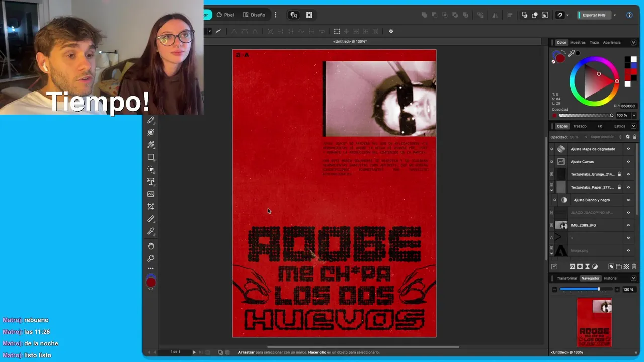Zoom in with the Navegador plus button
The image size is (644, 362).
pyautogui.click(x=617, y=290)
